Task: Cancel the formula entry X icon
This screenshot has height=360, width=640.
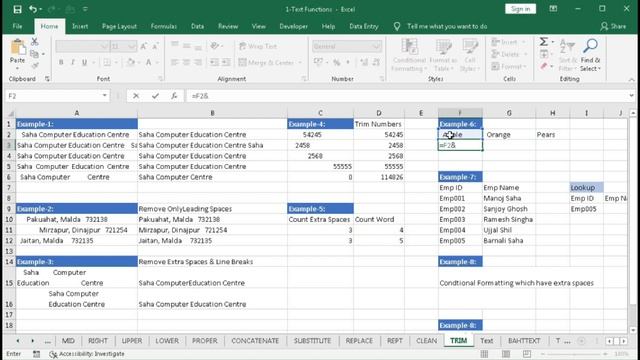Action: pos(136,96)
